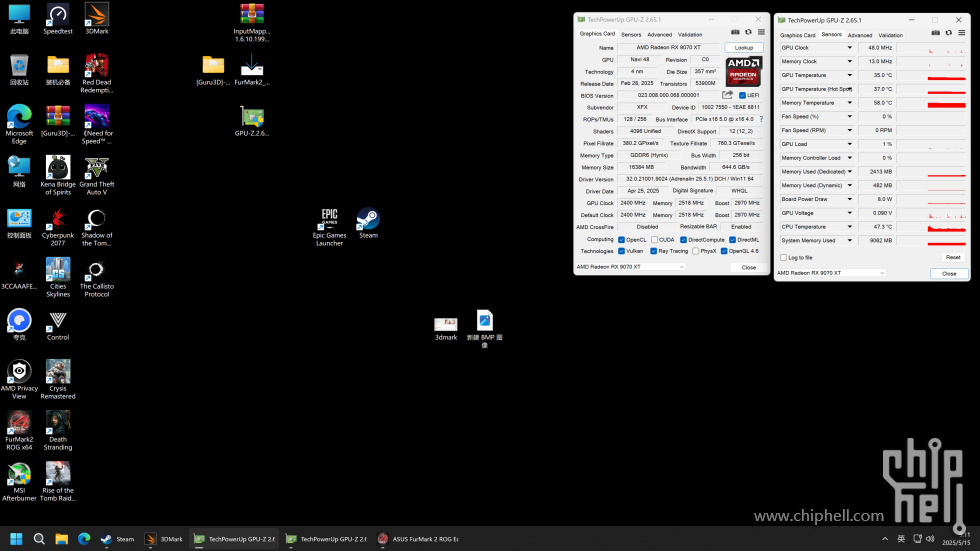Click the Windows Start button on taskbar
Screen dimensions: 980x551
pos(16,539)
